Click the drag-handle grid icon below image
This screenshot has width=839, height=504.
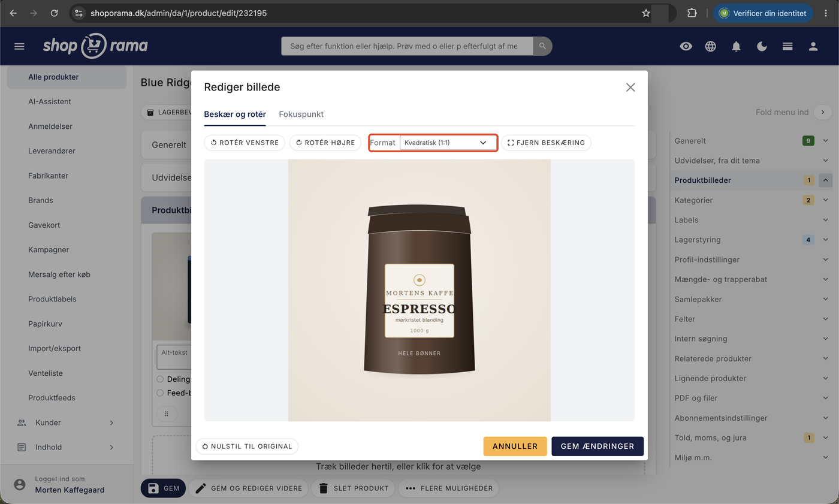[x=167, y=414]
